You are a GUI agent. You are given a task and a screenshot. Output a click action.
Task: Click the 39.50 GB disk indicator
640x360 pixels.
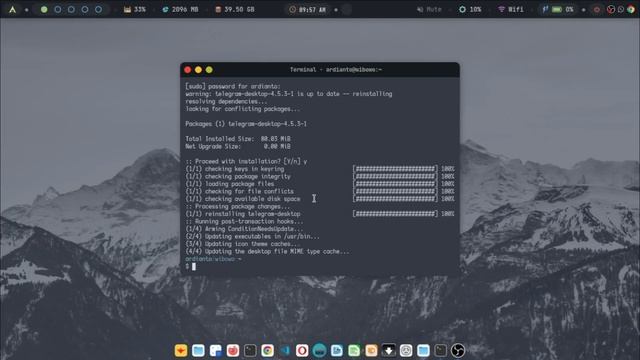point(235,9)
